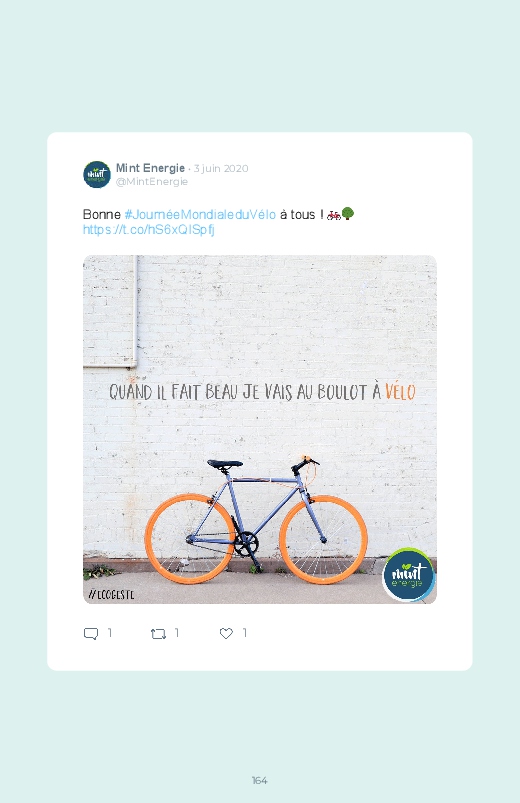
Task: Click the reply speech bubble icon
Action: (91, 633)
